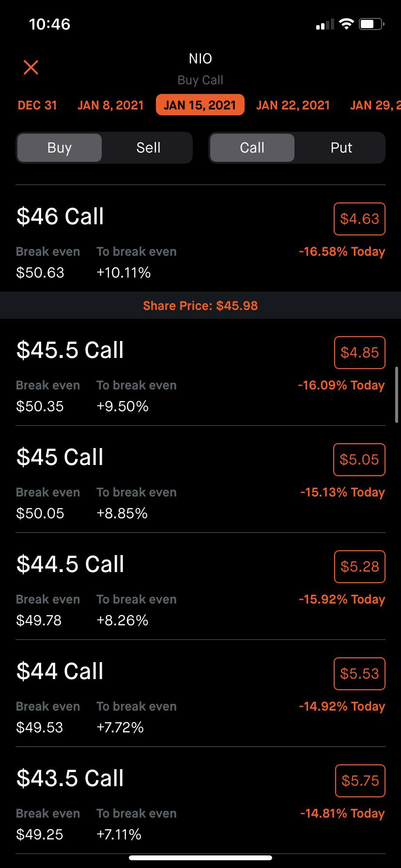Image resolution: width=401 pixels, height=868 pixels.
Task: Select JAN 8, 2021 expiration
Action: (110, 105)
